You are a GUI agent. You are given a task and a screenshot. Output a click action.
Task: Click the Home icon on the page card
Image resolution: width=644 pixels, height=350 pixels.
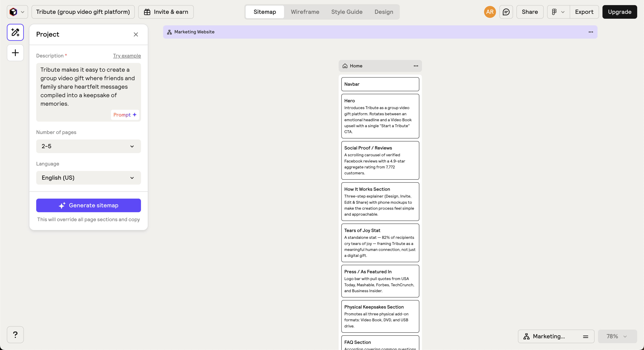[x=345, y=66]
